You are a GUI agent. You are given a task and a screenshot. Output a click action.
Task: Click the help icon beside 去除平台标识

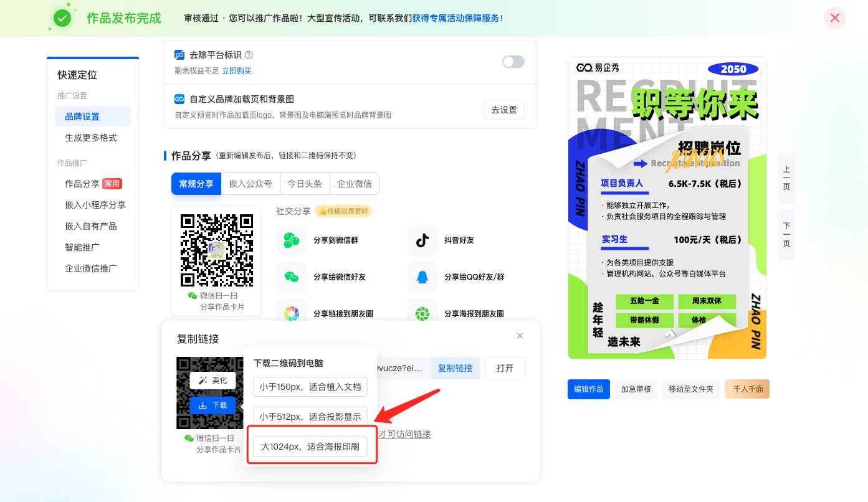(249, 55)
